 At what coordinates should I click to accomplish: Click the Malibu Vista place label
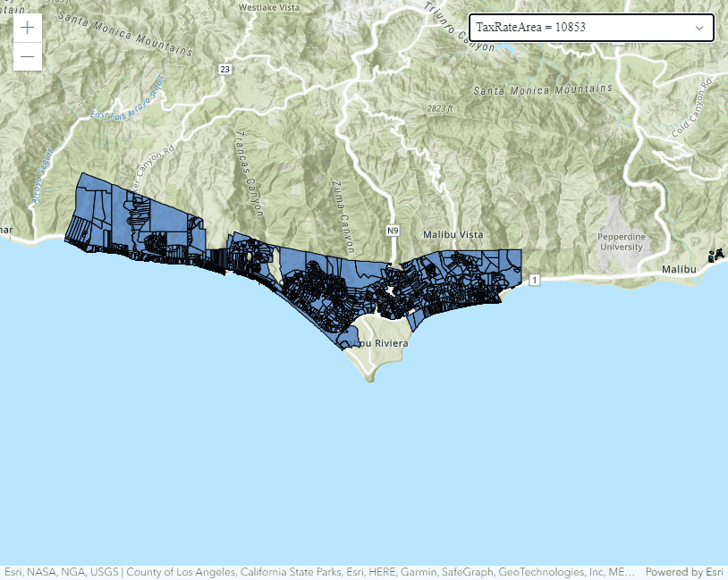pyautogui.click(x=453, y=235)
